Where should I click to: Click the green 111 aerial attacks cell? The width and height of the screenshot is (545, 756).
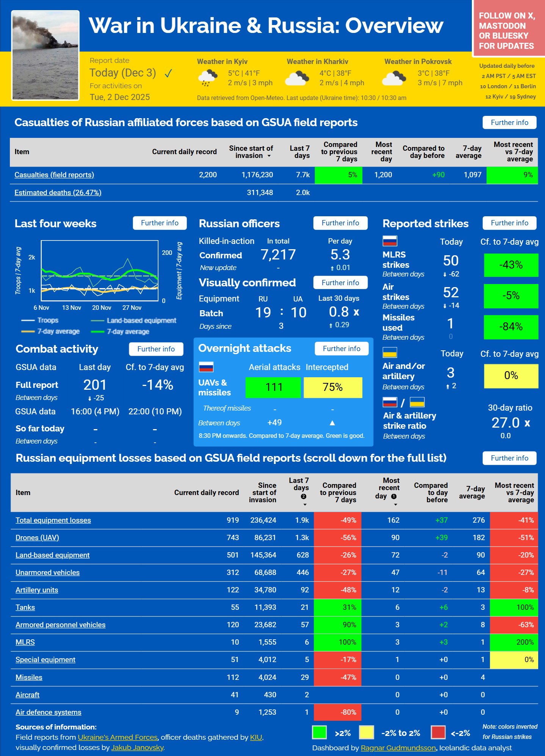coord(273,387)
